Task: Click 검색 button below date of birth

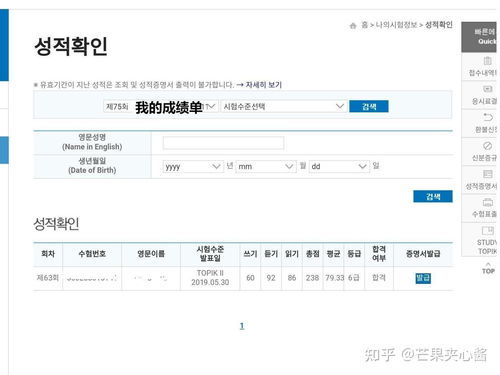Action: point(433,197)
